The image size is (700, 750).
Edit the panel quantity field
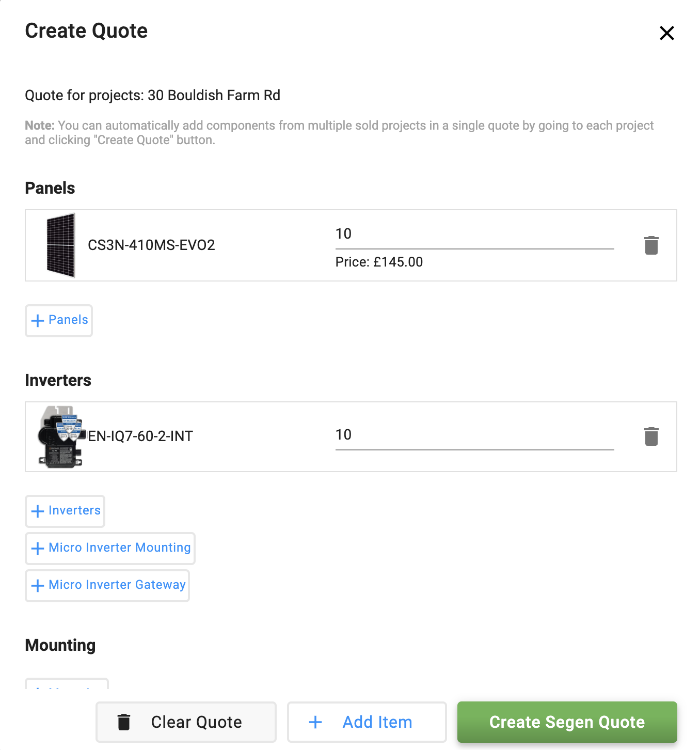click(x=474, y=235)
